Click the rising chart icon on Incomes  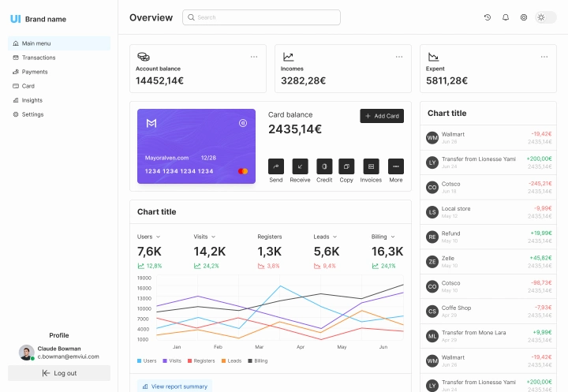click(x=289, y=57)
